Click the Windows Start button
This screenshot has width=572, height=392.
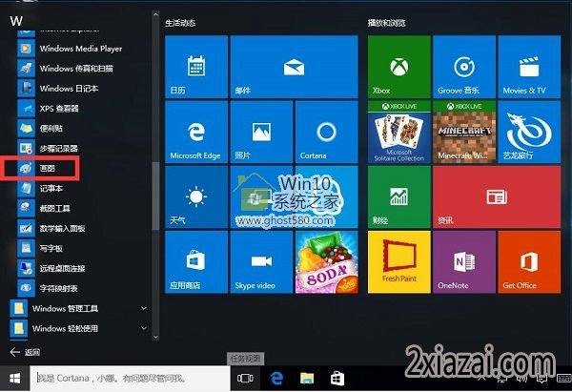(x=14, y=379)
